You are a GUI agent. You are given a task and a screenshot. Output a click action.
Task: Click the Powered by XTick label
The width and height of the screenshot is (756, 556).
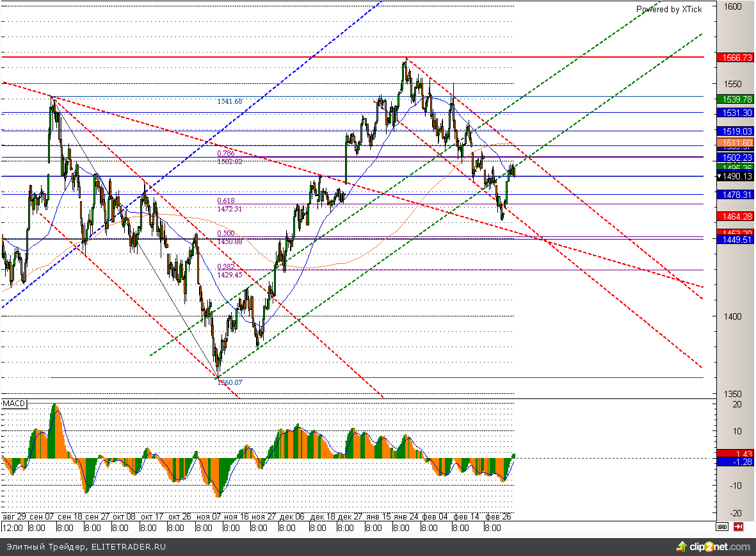pyautogui.click(x=668, y=9)
